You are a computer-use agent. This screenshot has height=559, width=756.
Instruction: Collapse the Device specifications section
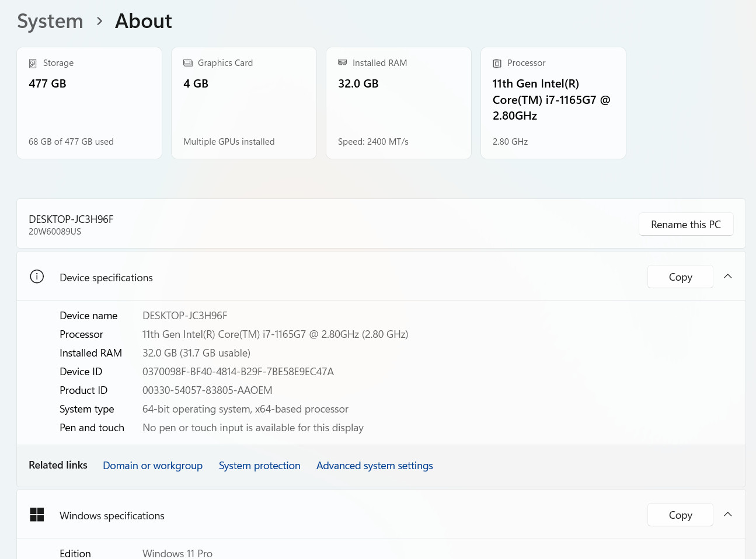(x=728, y=277)
